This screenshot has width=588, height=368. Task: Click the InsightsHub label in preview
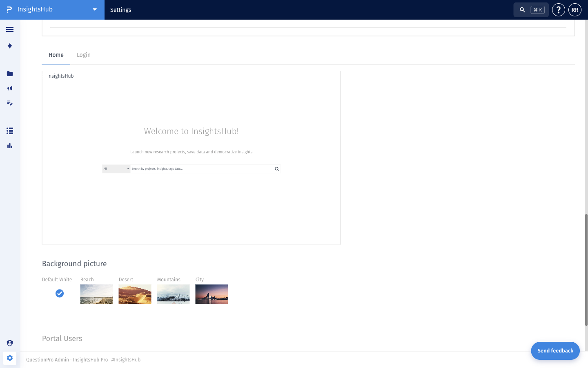[x=60, y=76]
